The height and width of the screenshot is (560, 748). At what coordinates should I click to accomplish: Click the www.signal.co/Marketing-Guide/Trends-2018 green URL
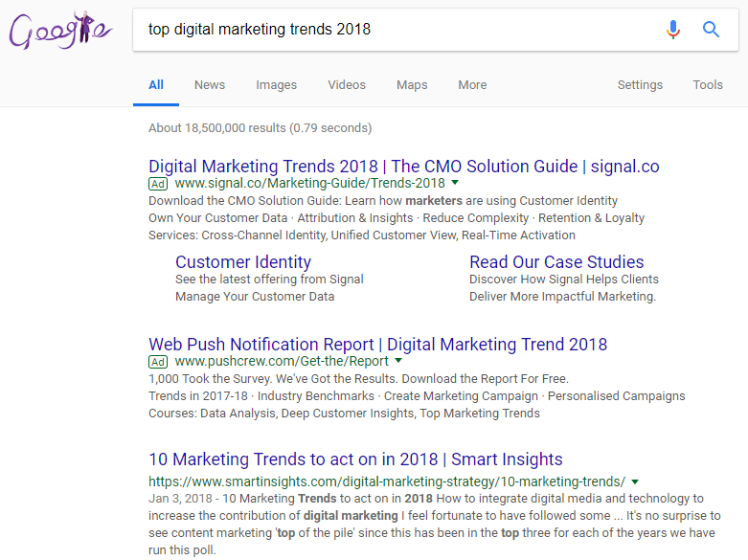click(309, 183)
